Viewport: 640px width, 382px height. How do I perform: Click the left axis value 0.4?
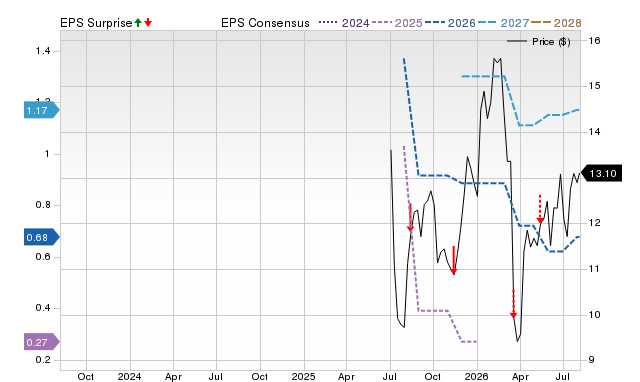(43, 308)
